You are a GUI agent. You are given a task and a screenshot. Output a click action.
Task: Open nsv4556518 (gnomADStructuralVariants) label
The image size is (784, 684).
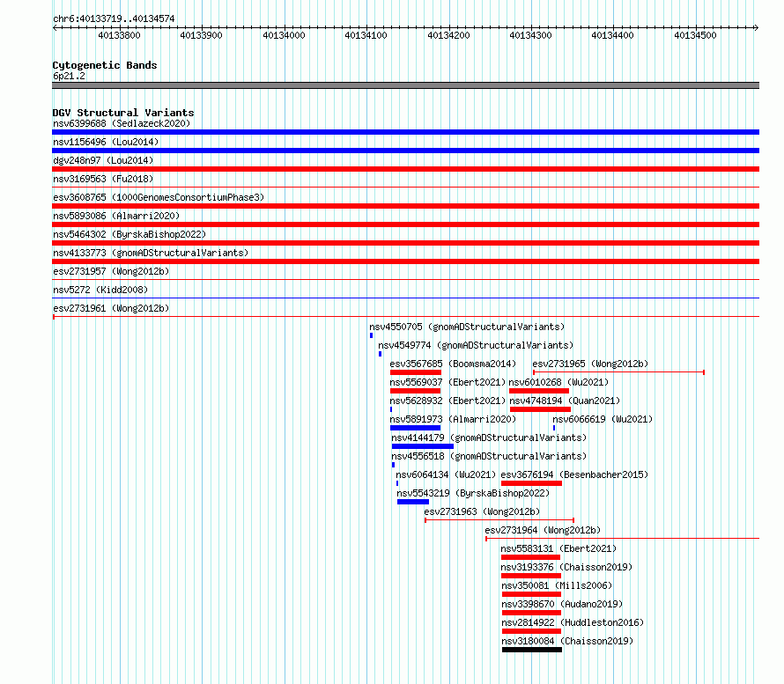489,456
